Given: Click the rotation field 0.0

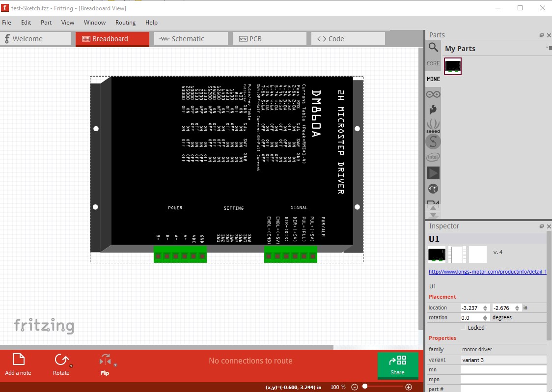Looking at the screenshot, I should tap(471, 318).
